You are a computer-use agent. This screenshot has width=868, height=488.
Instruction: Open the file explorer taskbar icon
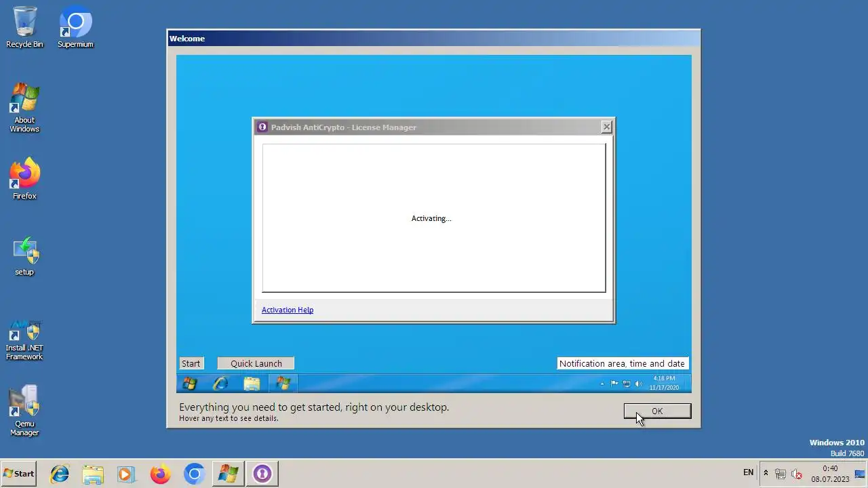pyautogui.click(x=93, y=474)
